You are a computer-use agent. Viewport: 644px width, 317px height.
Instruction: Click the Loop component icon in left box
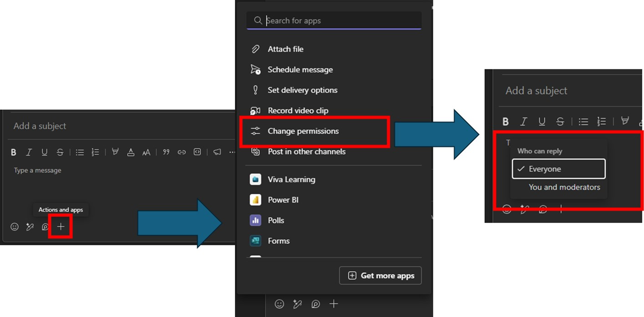coord(45,227)
